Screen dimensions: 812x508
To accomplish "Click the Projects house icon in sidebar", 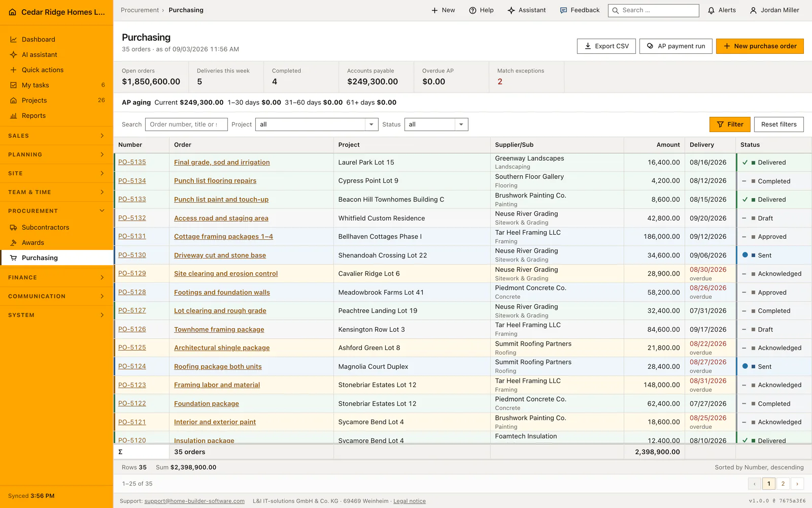I will click(x=14, y=101).
